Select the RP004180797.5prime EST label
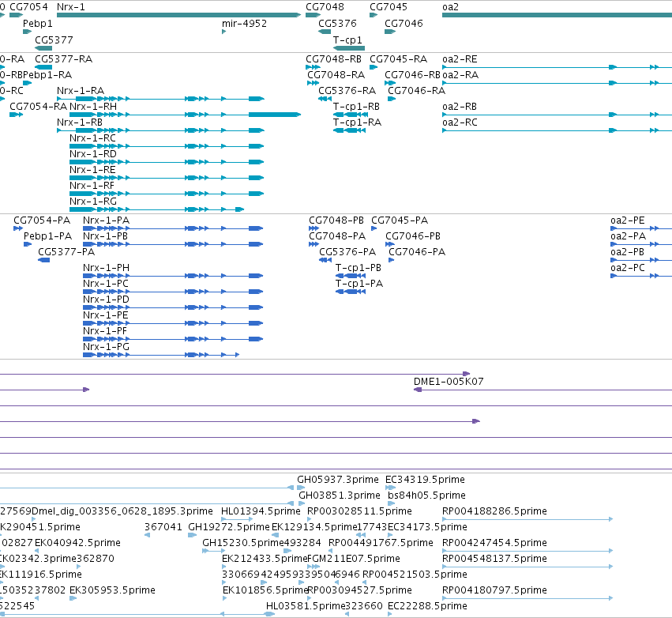This screenshot has height=618, width=672. [494, 590]
